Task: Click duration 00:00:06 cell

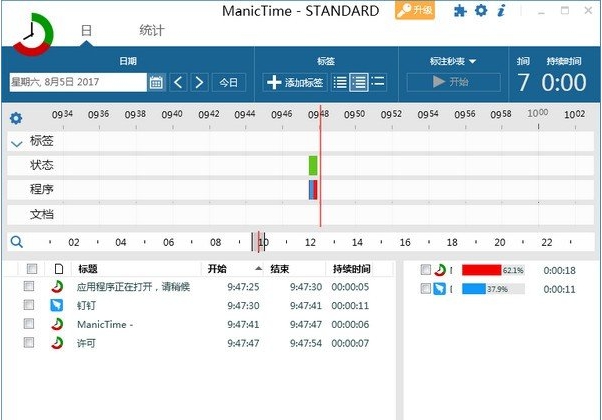Action: tap(350, 324)
